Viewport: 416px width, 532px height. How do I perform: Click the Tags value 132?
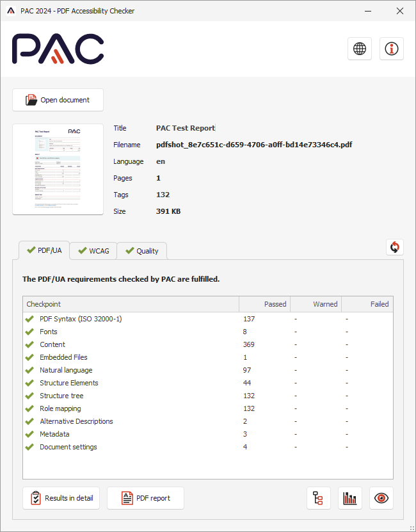(163, 195)
